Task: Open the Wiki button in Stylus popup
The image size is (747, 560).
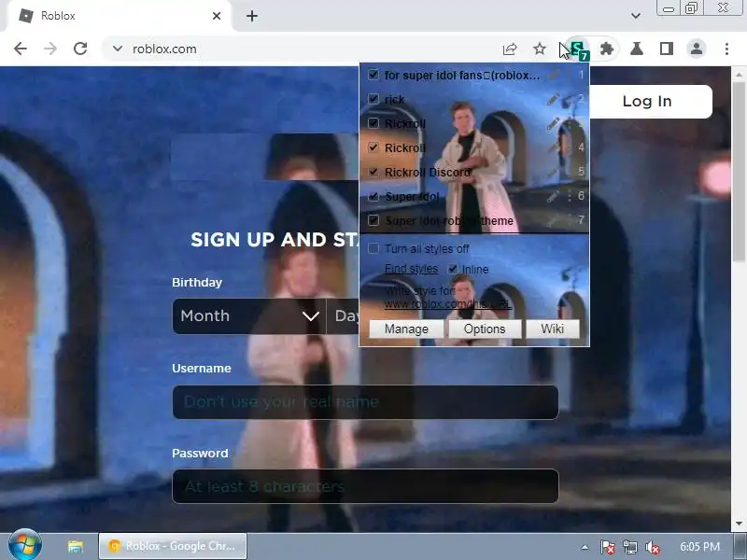Action: [x=553, y=329]
